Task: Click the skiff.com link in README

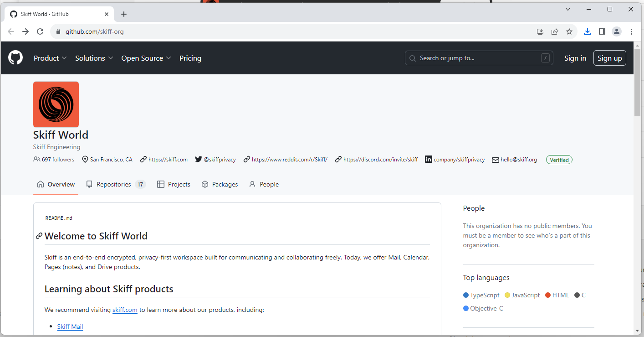Action: pos(125,310)
